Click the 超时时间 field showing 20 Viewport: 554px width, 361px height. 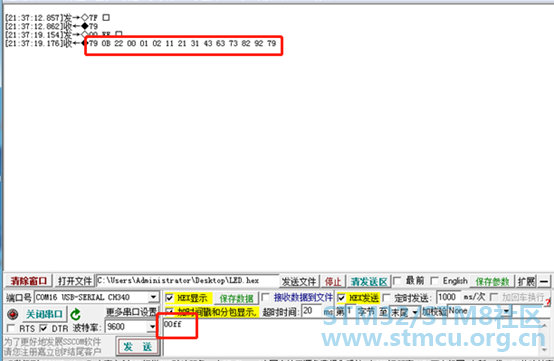[312, 311]
